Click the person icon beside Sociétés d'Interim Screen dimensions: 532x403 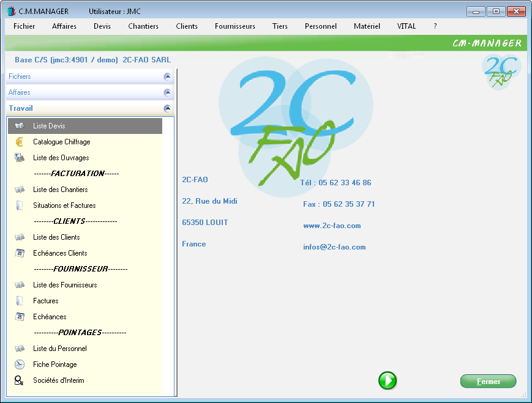pos(19,380)
